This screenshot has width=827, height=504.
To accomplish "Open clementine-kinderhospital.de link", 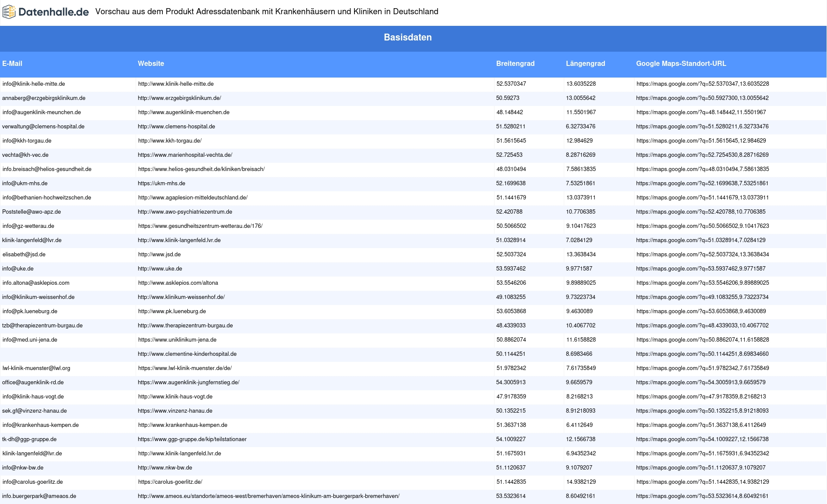I will coord(187,354).
